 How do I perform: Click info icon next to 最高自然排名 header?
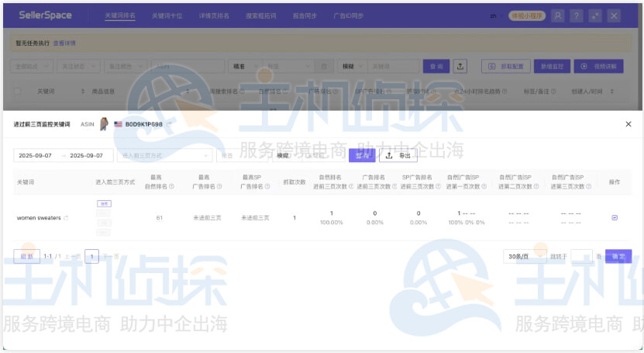click(173, 186)
